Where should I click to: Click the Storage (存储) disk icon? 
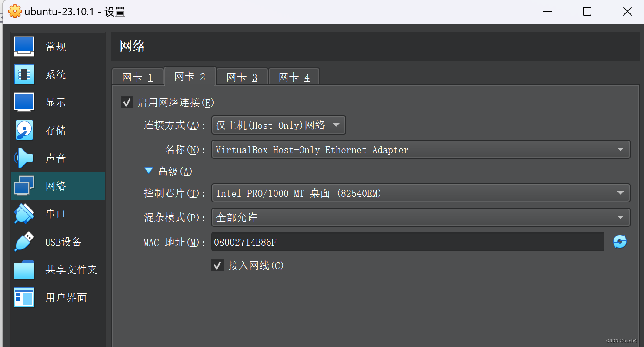tap(24, 130)
